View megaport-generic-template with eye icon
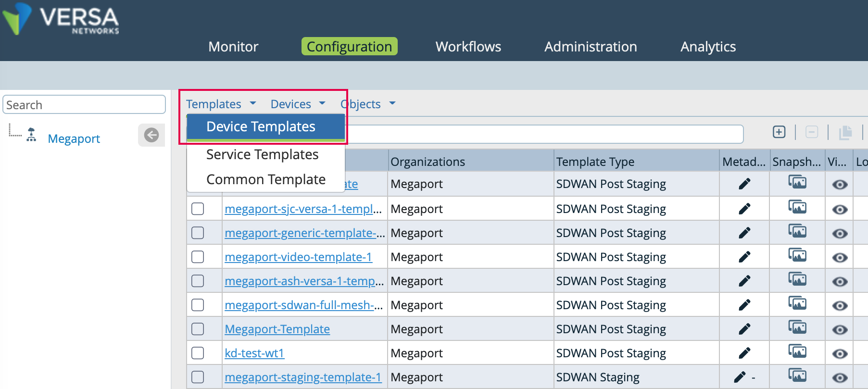This screenshot has height=389, width=868. tap(840, 234)
